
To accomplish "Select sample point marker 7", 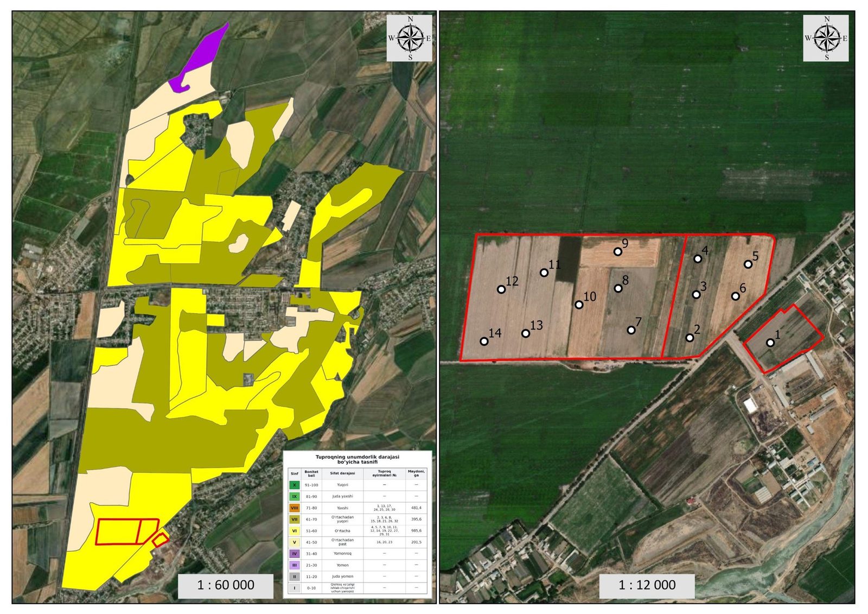I will click(x=631, y=330).
